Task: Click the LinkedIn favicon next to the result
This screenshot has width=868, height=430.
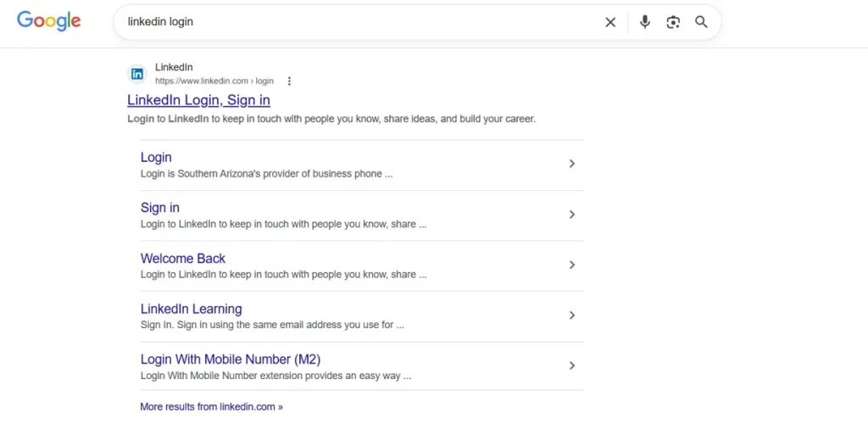Action: tap(137, 74)
